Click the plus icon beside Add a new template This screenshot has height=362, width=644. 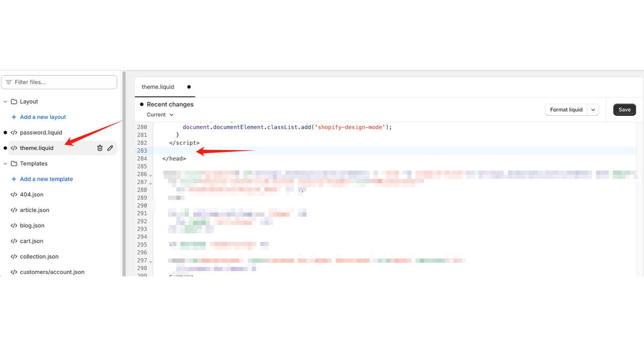click(14, 179)
